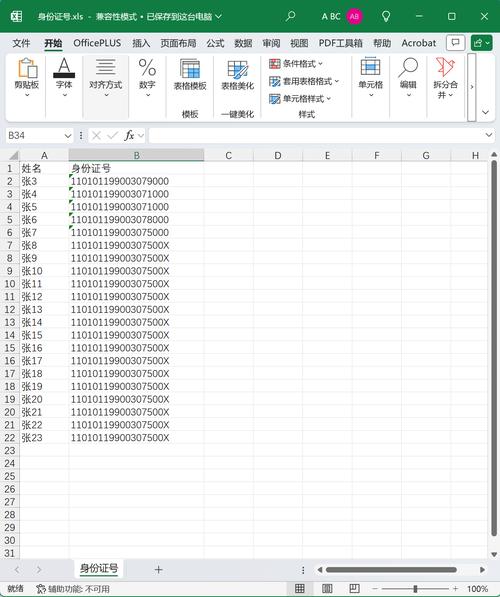Screen dimensions: 500x597
Task: Click the green Share button
Action: [x=481, y=43]
